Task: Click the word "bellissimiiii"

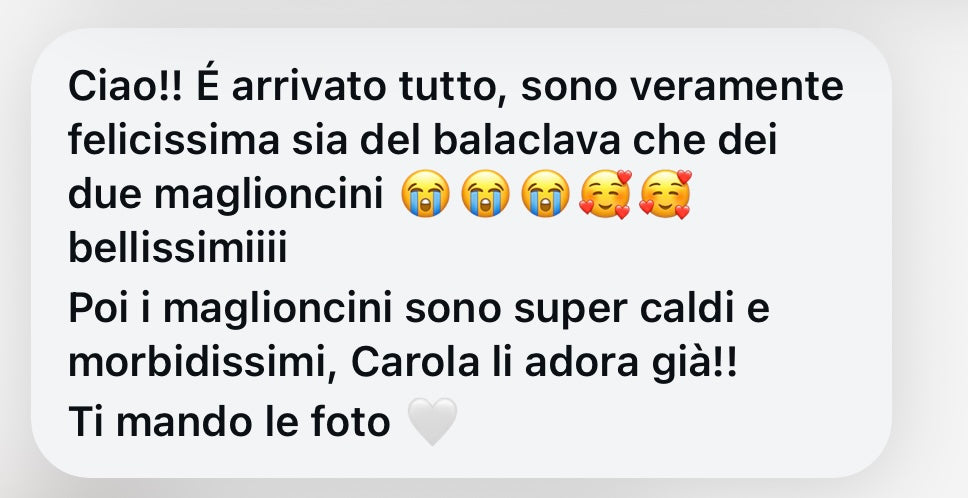Action: (x=178, y=249)
